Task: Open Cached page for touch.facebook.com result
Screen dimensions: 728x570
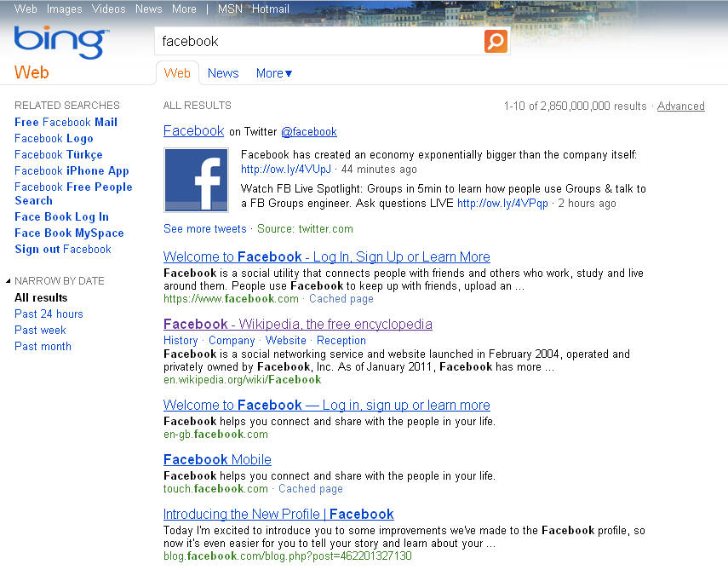Action: (x=311, y=489)
